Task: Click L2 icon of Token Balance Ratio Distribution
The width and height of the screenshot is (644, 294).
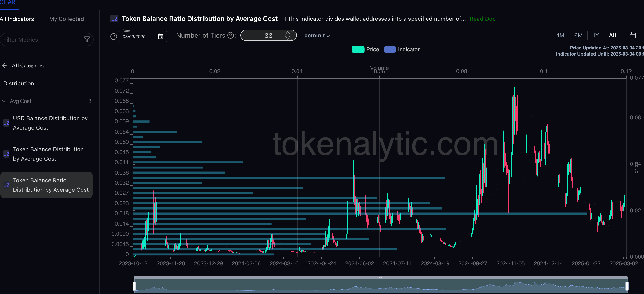Action: tap(6, 185)
